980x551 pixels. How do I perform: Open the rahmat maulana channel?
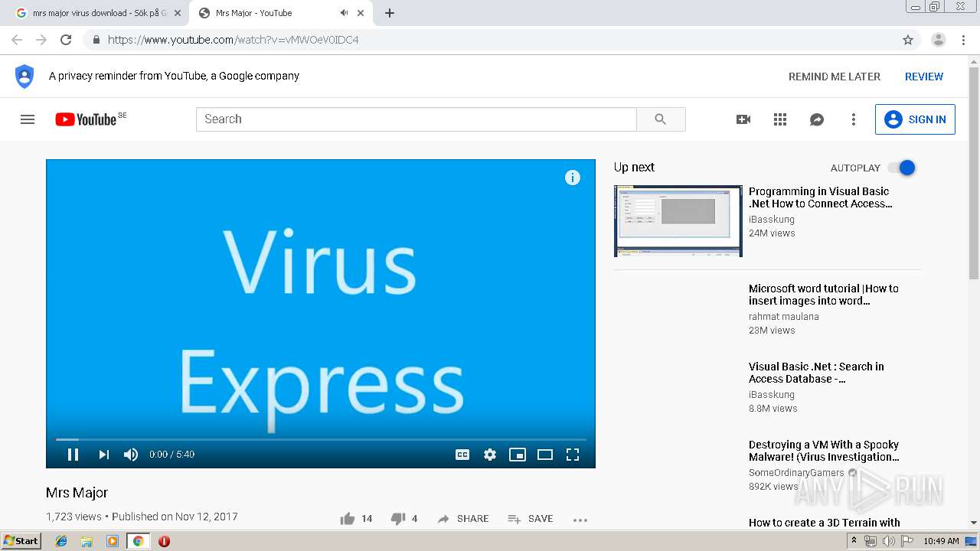(x=784, y=317)
